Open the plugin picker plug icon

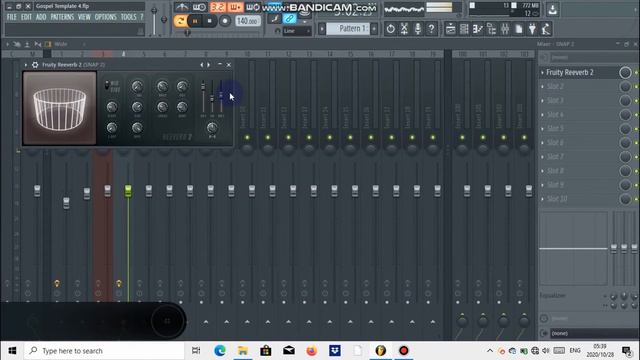532,29
